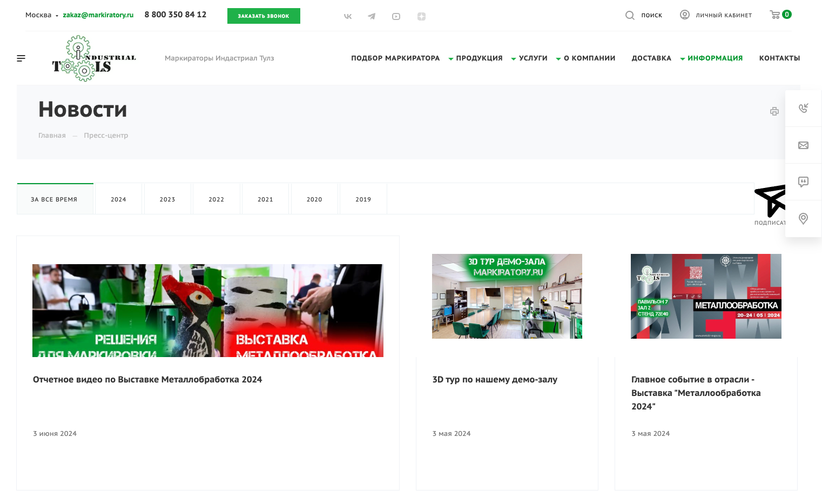Image resolution: width=822 pixels, height=504 pixels.
Task: Open the map location pin icon
Action: (803, 218)
